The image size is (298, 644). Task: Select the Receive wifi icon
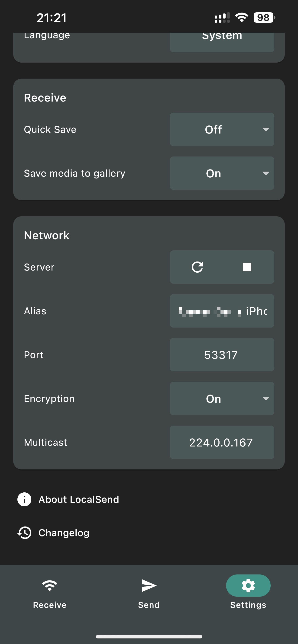[x=49, y=586]
